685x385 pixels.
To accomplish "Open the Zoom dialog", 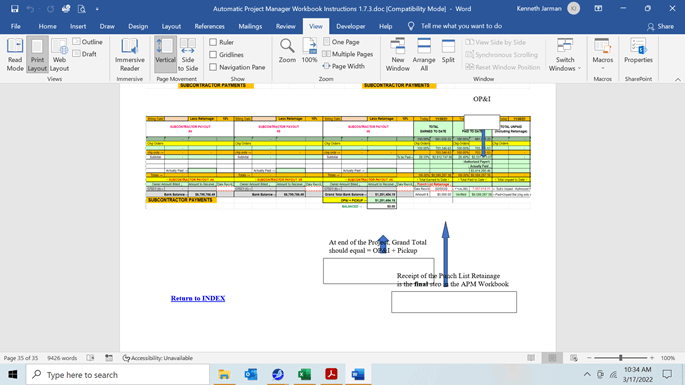I will (x=287, y=51).
